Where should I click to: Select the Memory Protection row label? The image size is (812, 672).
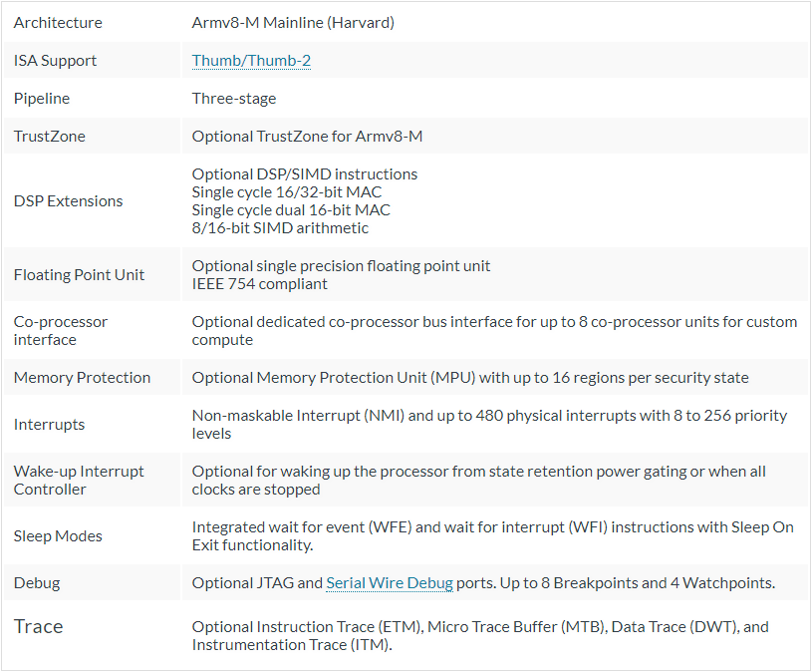(82, 378)
